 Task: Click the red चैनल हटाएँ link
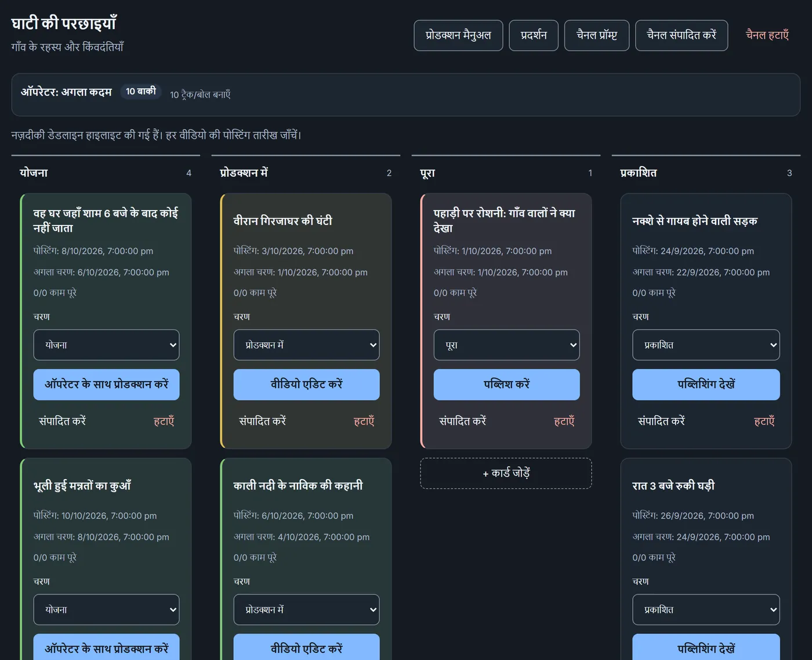point(767,35)
